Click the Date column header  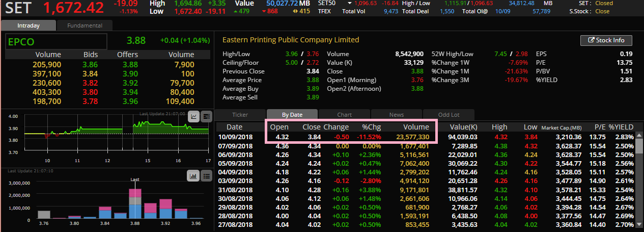(x=234, y=127)
